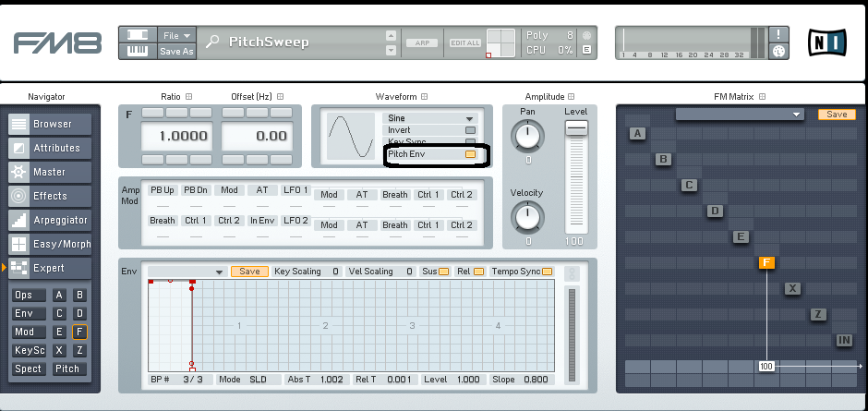The width and height of the screenshot is (868, 411).
Task: Toggle the Pitch Env switch
Action: coord(470,154)
